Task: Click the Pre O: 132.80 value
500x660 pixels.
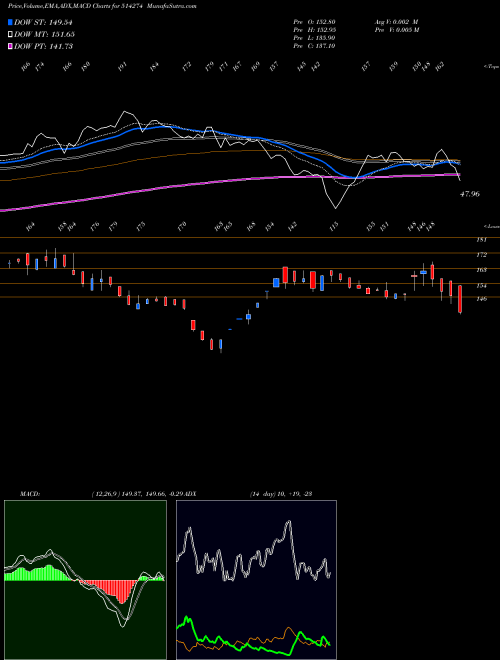Action: click(314, 22)
